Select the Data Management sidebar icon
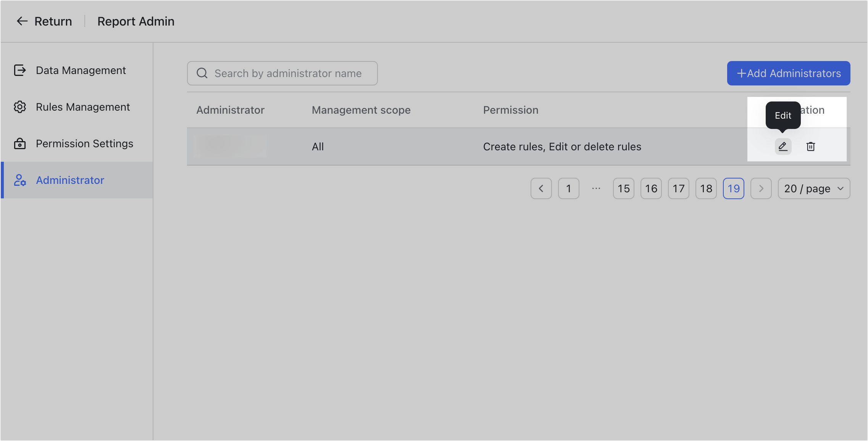 [20, 70]
